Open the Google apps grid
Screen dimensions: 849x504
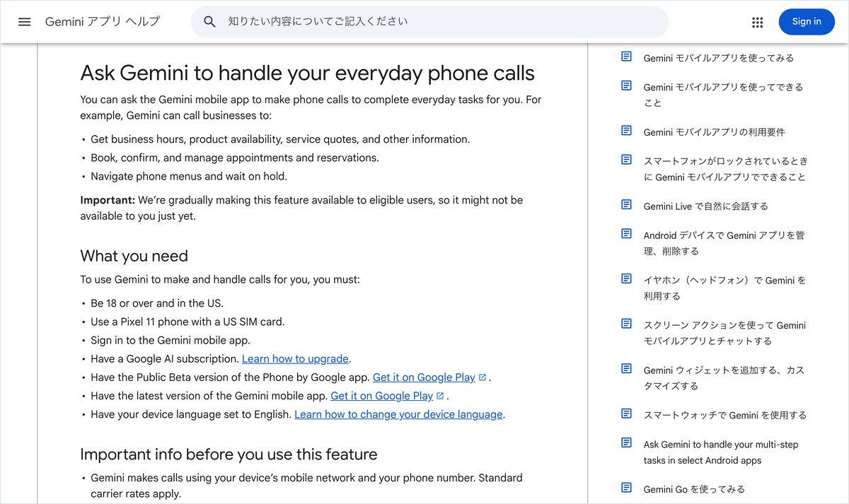(x=758, y=22)
